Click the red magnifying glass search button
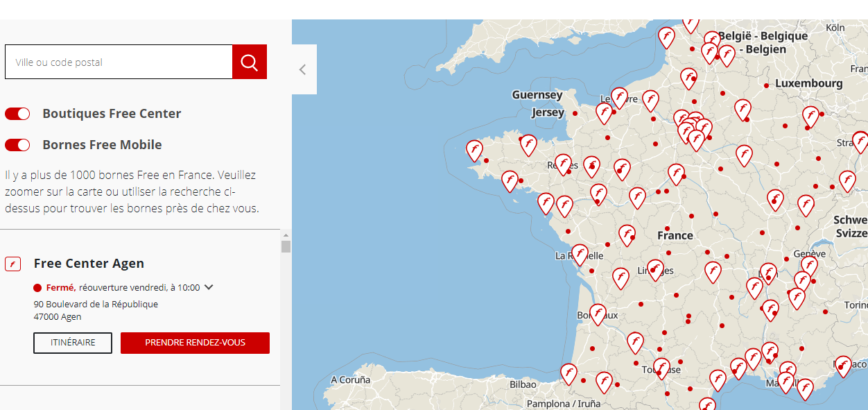 (x=249, y=62)
